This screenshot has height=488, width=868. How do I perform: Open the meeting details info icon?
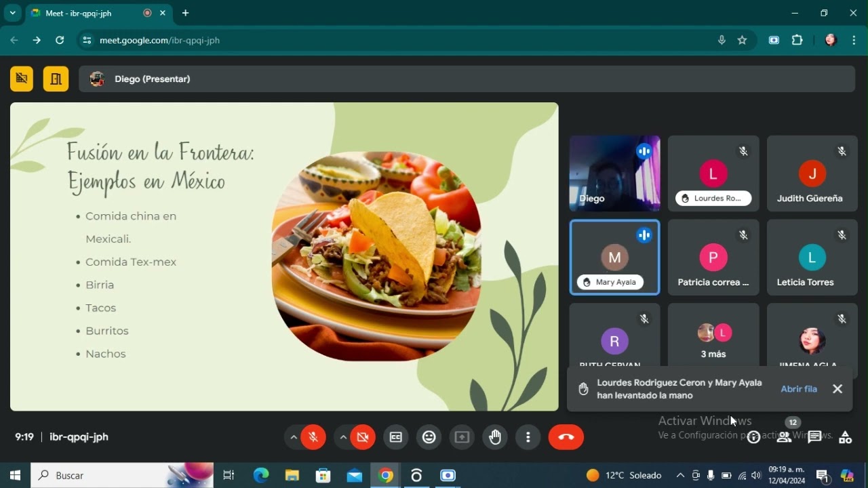(x=753, y=437)
